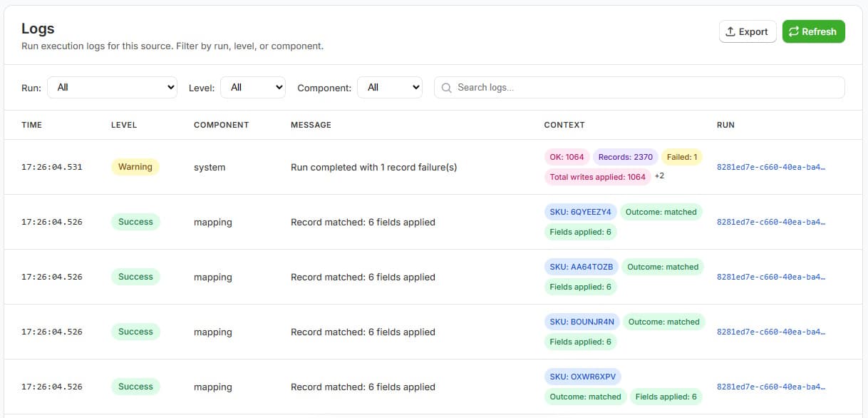Click 'mapping' component in 6QYEEZY4 row

click(213, 222)
